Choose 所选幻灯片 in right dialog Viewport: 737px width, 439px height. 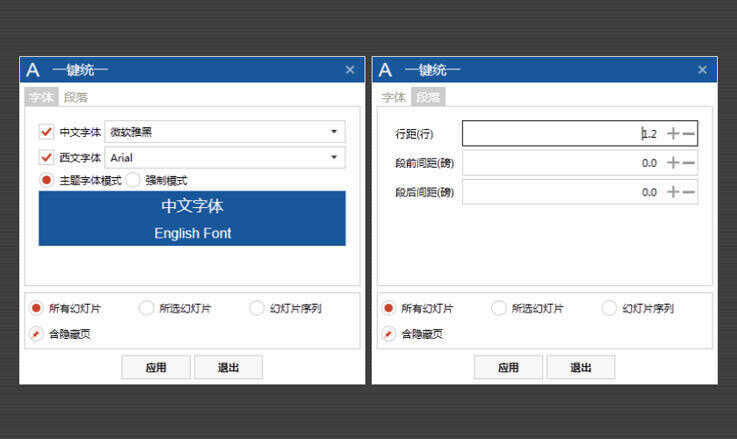pos(498,308)
